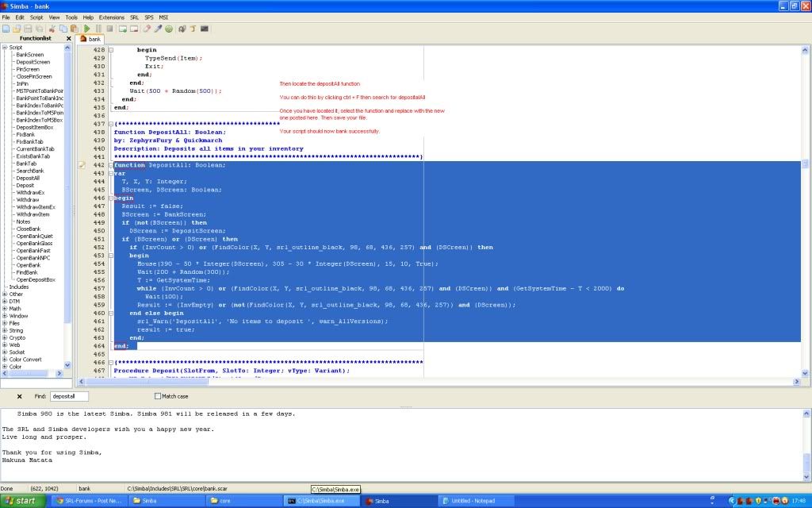The height and width of the screenshot is (508, 812).
Task: Expand the DTM node in Functionlist
Action: point(5,302)
